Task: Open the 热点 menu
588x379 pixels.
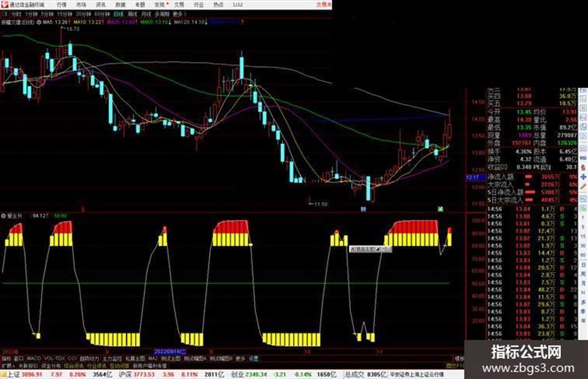Action: tap(218, 4)
